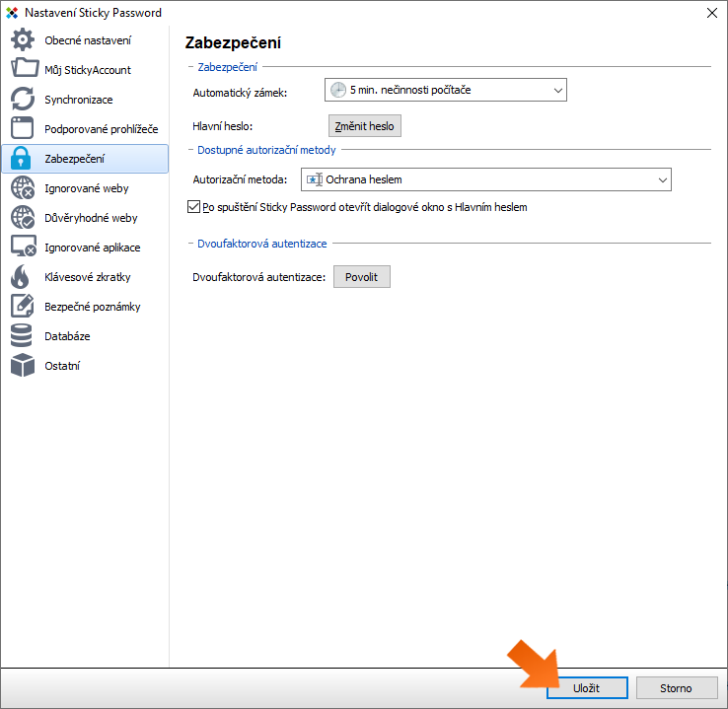
Task: Click the globe-with-x icon for Ignorované weby
Action: point(23,188)
